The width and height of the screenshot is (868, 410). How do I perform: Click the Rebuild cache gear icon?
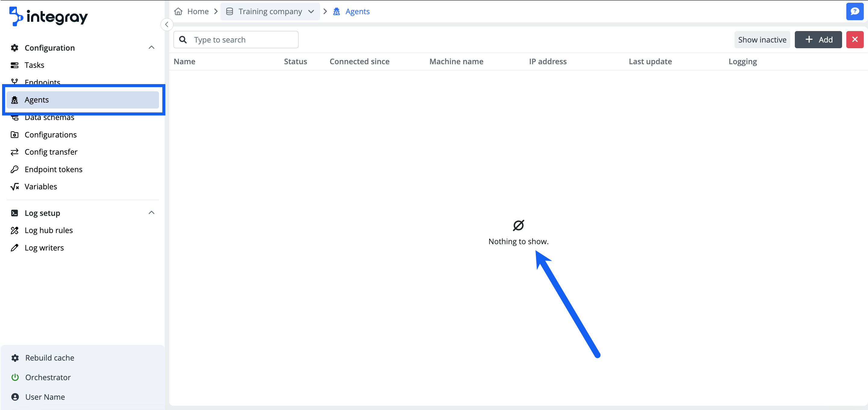click(15, 358)
